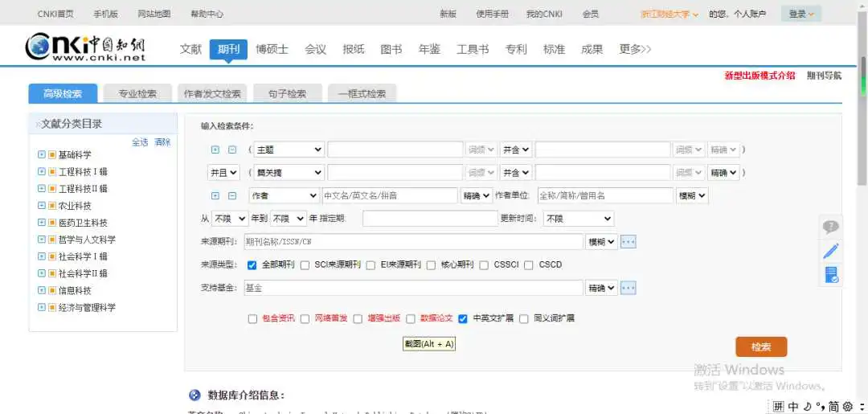The height and width of the screenshot is (414, 868).
Task: Uncheck the 中英文扩展 option
Action: pos(463,319)
